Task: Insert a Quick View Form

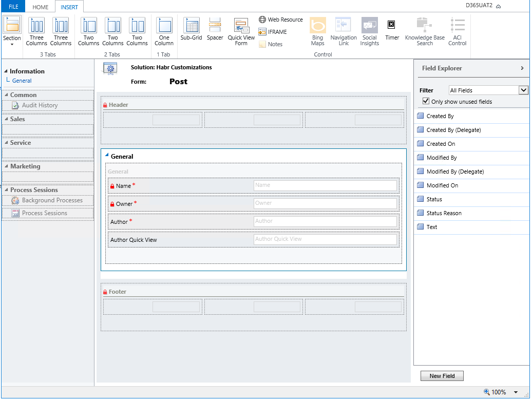Action: click(x=241, y=31)
